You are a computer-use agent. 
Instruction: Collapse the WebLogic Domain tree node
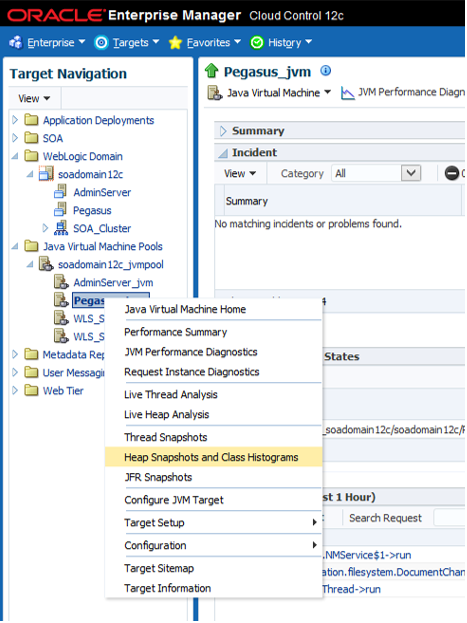point(15,156)
